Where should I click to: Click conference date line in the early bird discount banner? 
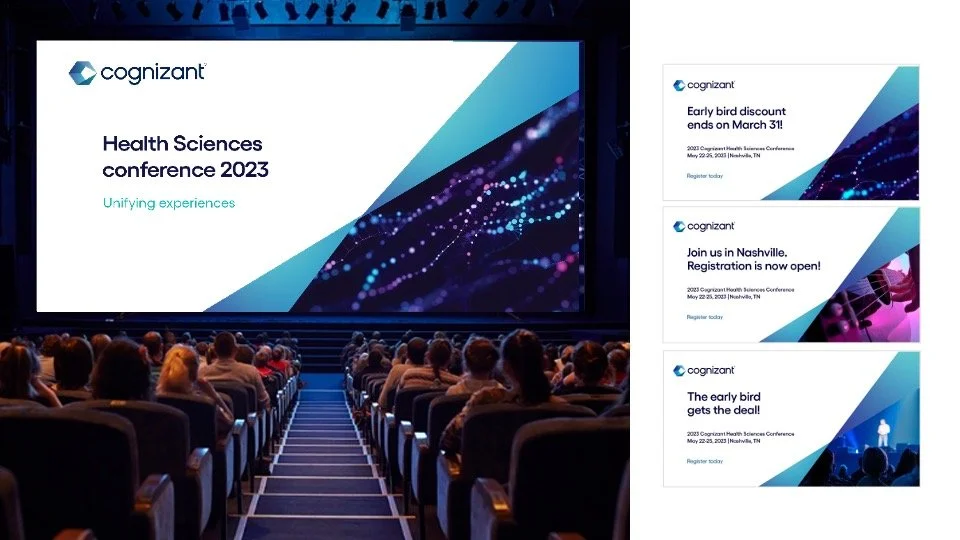723,156
